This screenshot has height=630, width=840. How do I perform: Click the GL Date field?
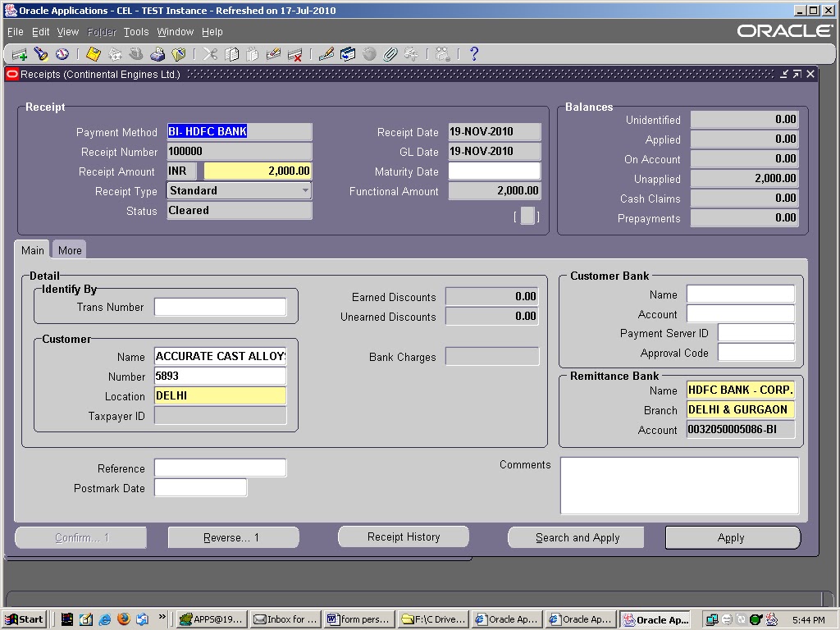[495, 152]
